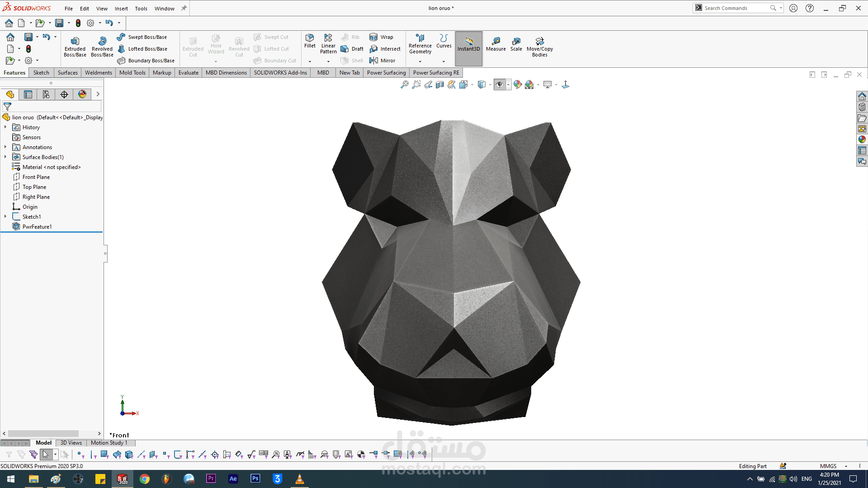Select Front Plane in feature tree

pyautogui.click(x=36, y=177)
